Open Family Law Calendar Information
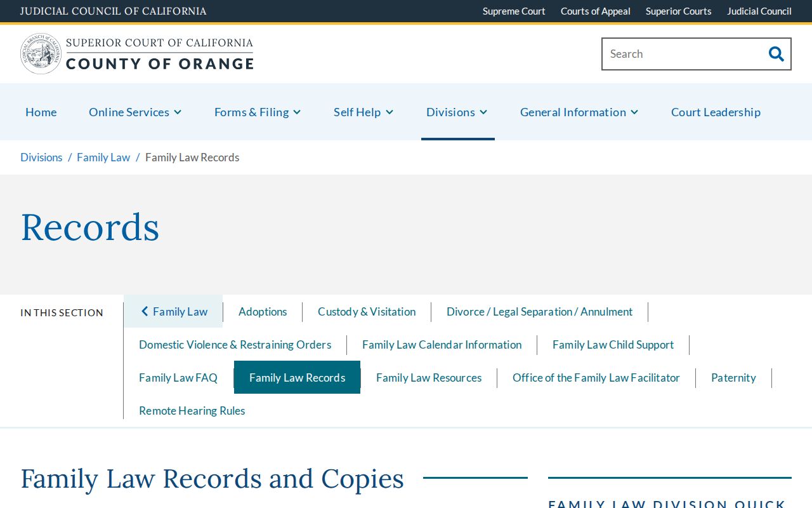Screen dimensions: 812x508 tap(442, 345)
